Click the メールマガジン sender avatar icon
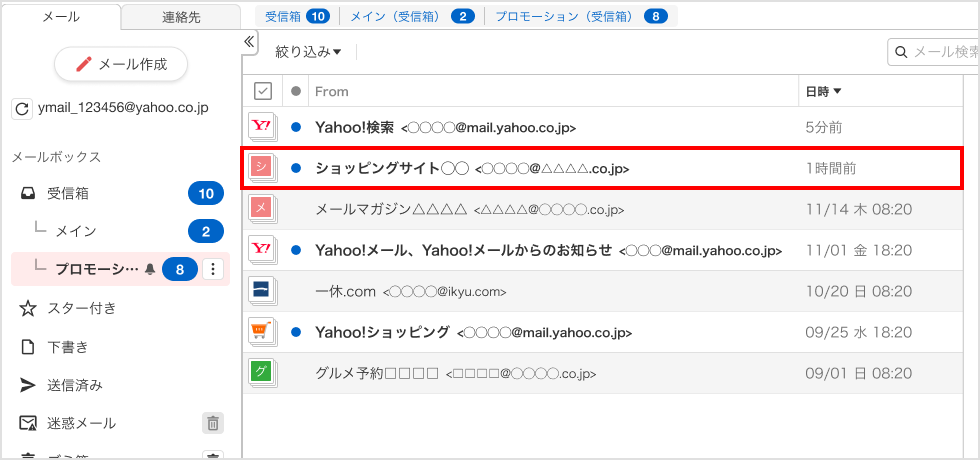This screenshot has height=460, width=980. pos(262,209)
